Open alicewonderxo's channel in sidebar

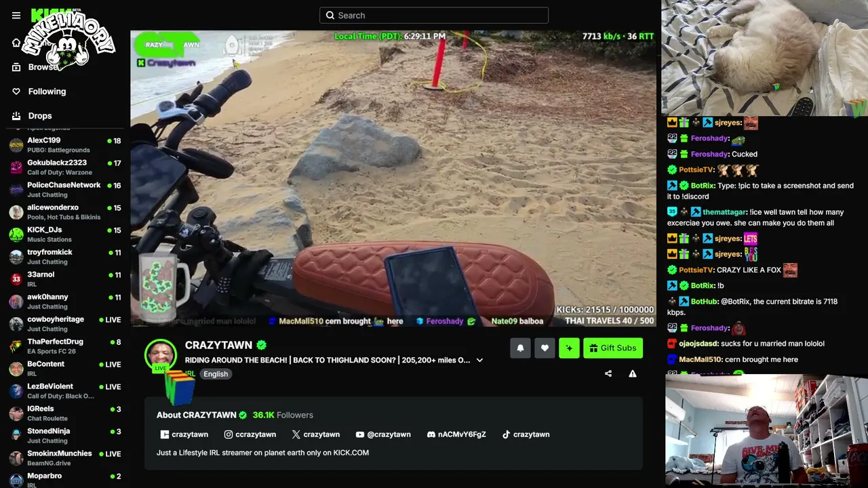pos(65,211)
